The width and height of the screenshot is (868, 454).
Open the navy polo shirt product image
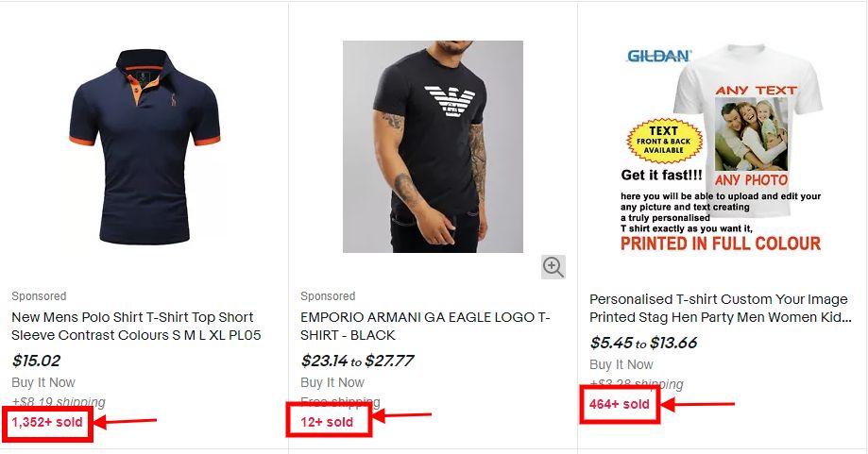tap(145, 146)
